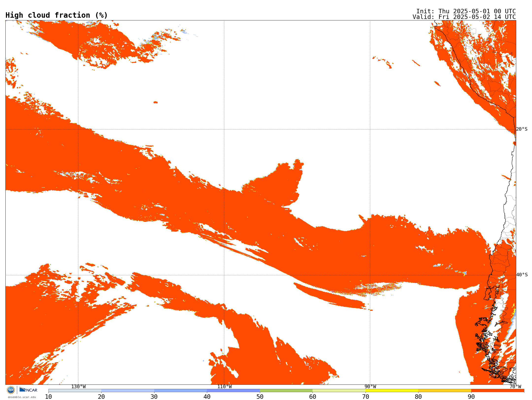Click the ensemble.ucar.edu text
The width and height of the screenshot is (532, 400).
22,397
